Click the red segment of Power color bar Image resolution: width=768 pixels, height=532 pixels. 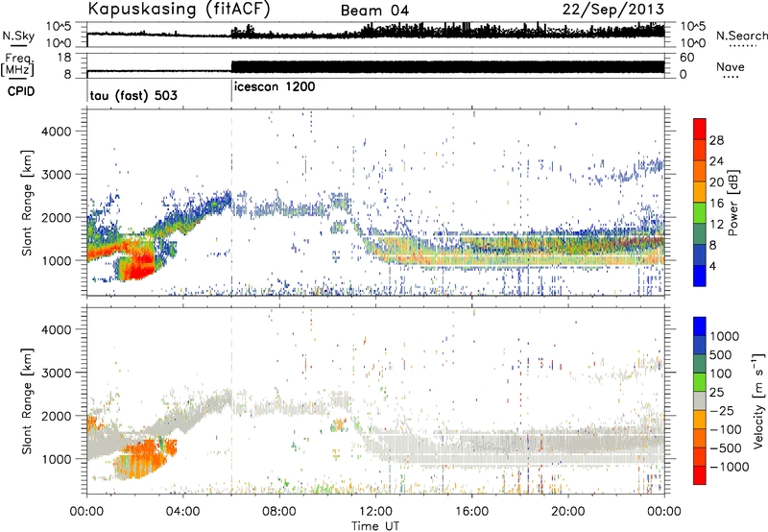tap(700, 129)
